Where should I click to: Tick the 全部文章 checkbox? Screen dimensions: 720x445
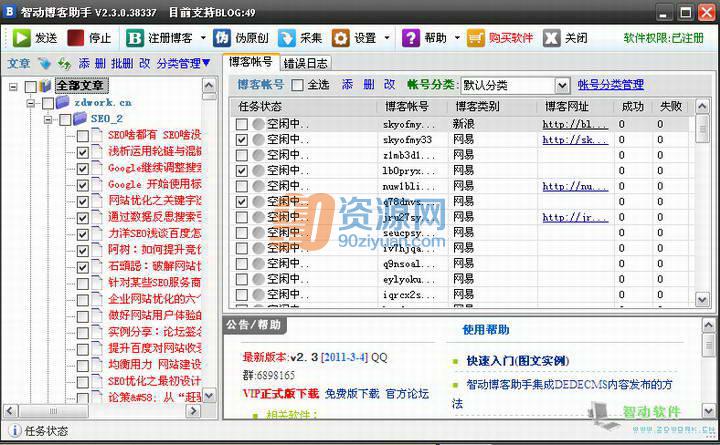pos(30,86)
